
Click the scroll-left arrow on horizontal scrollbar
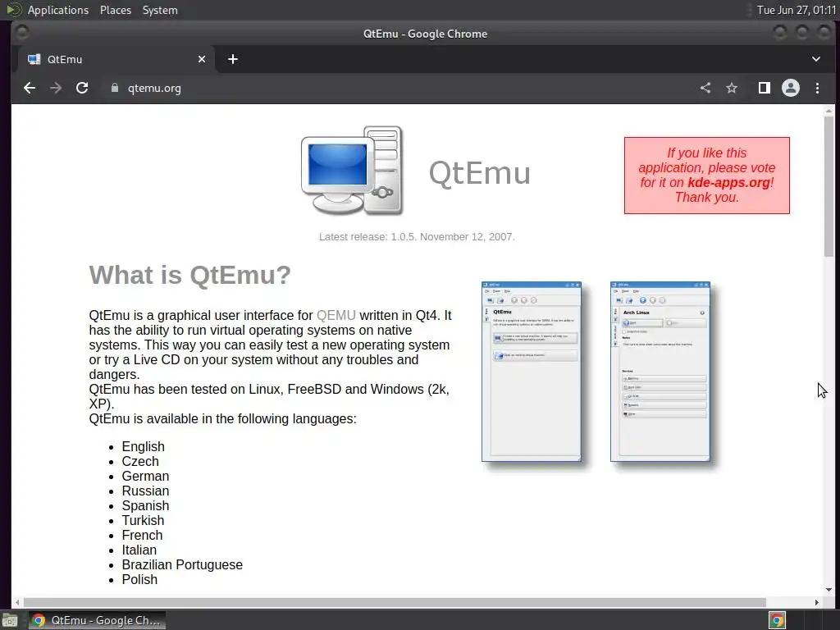click(17, 602)
